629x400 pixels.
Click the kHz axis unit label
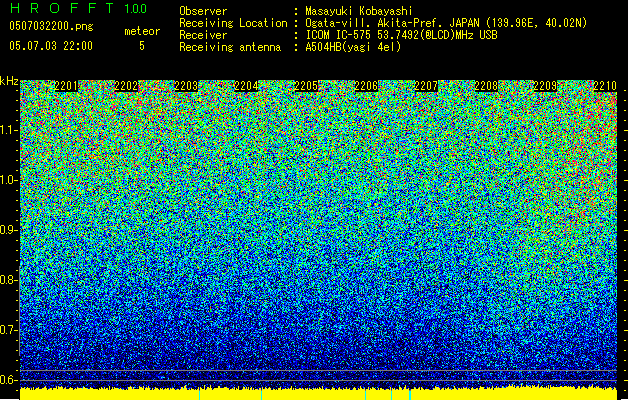tap(9, 81)
